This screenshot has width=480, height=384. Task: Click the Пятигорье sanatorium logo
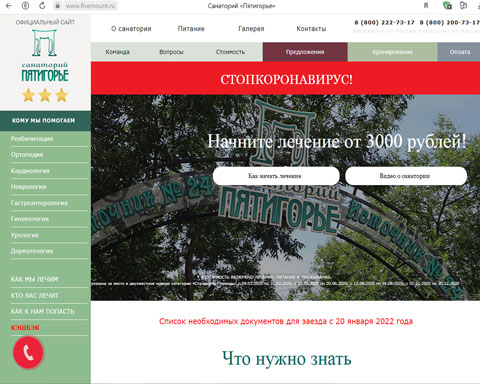coord(45,56)
